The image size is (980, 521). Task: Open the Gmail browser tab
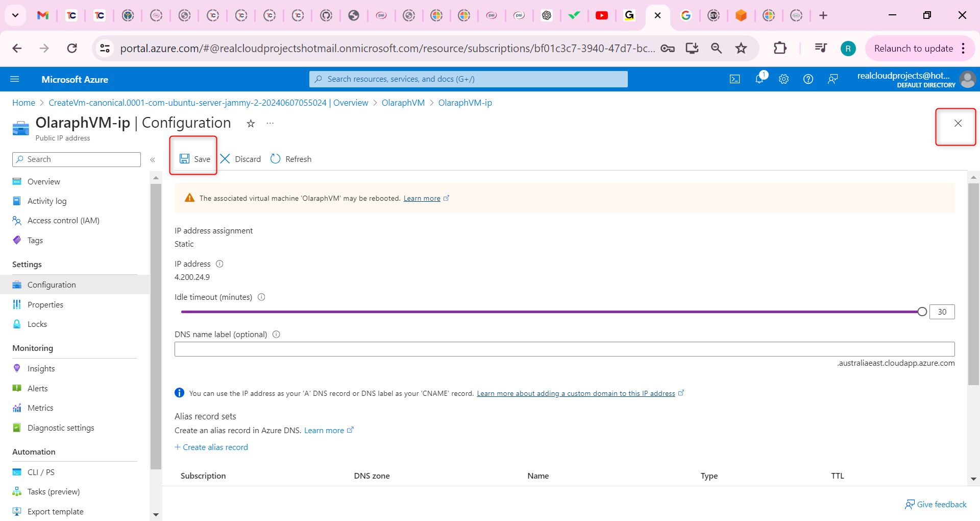point(43,15)
